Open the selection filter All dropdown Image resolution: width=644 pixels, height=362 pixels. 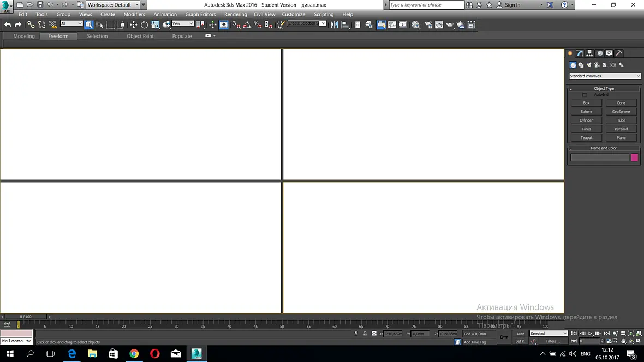pos(71,24)
